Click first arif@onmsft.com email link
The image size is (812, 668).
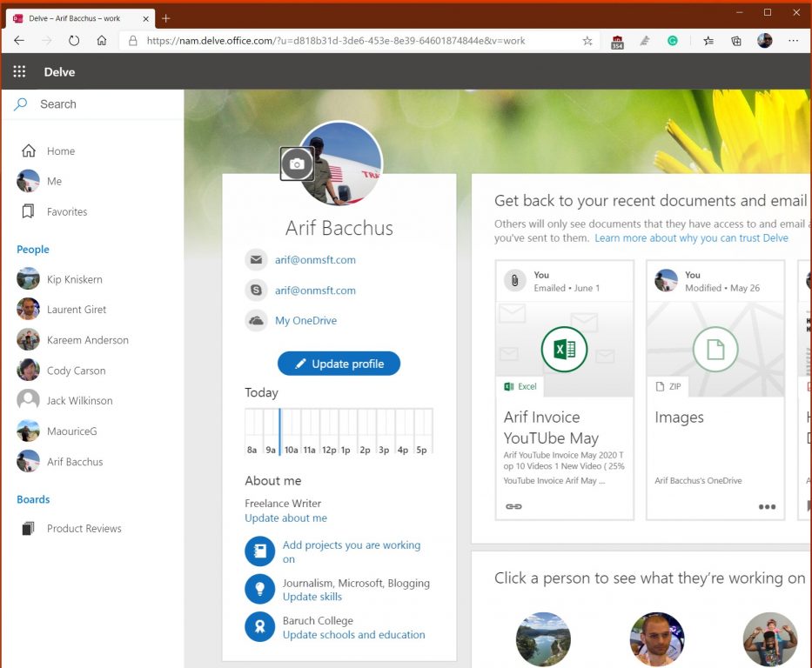(x=315, y=260)
